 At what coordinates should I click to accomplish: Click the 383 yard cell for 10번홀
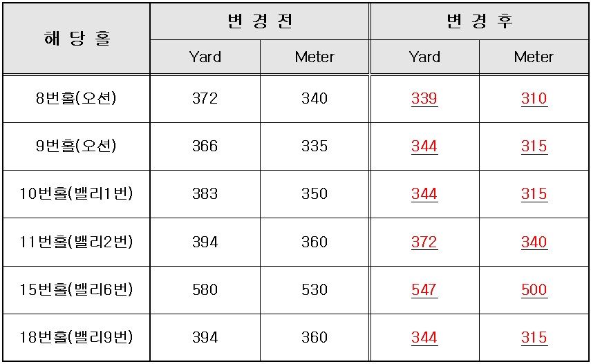tap(205, 194)
